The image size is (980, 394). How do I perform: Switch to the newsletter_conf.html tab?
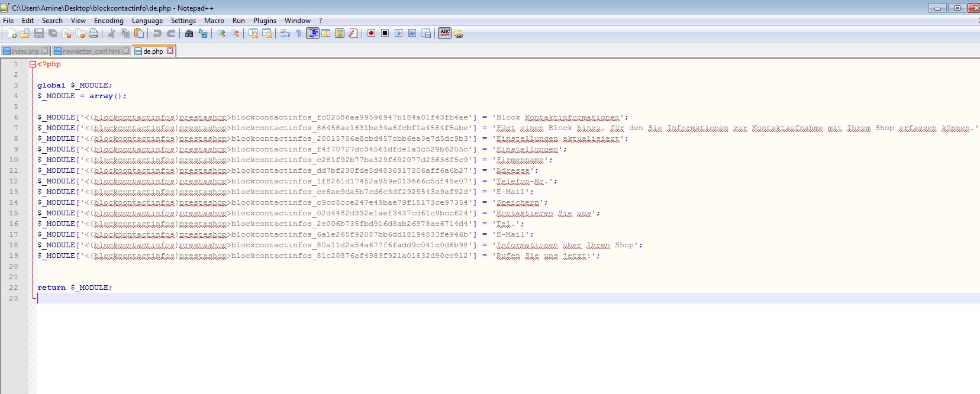(x=91, y=51)
